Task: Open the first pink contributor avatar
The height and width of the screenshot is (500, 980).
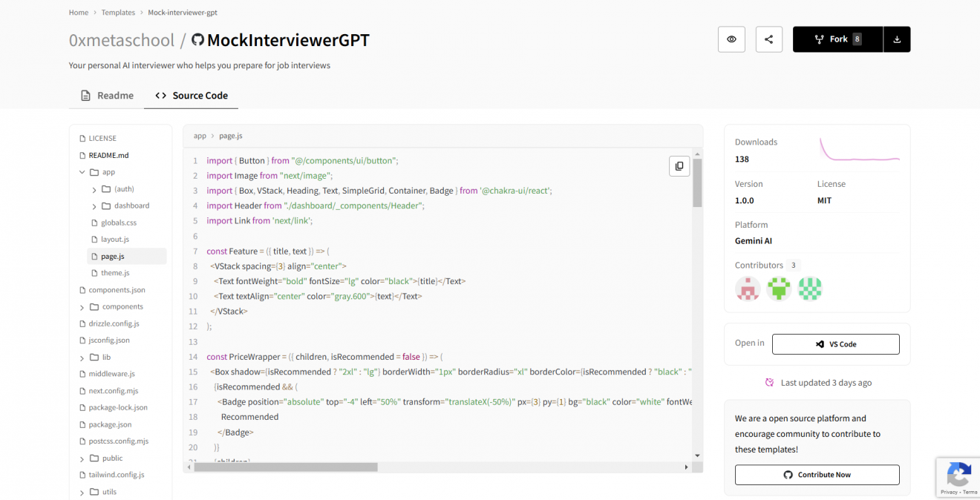Action: coord(748,289)
